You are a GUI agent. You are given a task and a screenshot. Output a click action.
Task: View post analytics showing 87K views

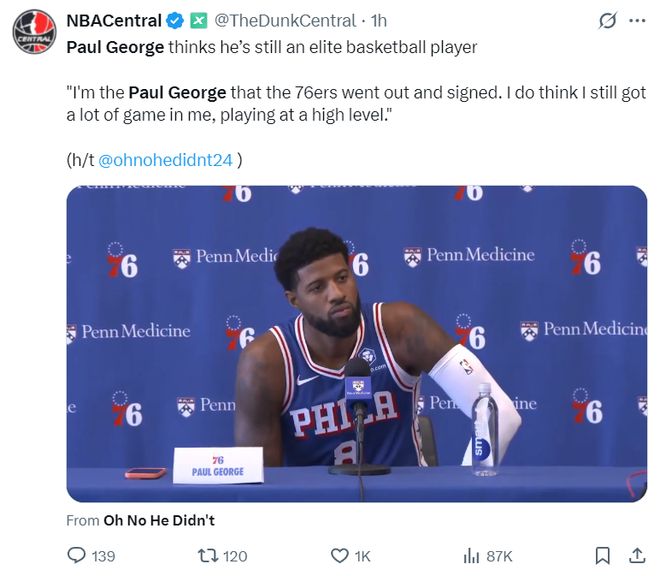point(472,555)
